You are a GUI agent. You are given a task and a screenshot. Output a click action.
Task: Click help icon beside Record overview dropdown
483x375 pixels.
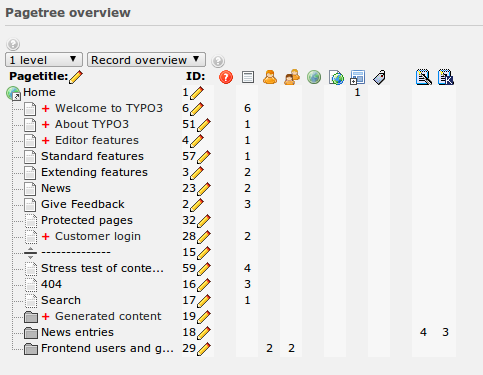218,61
